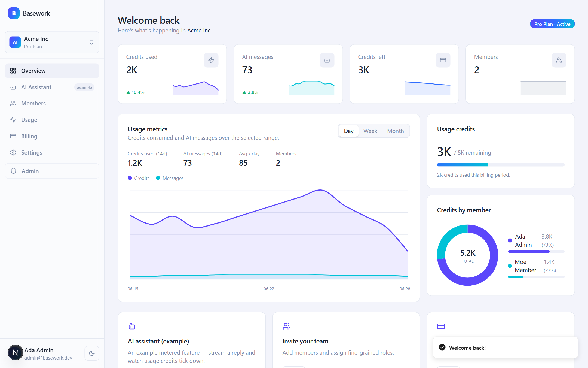Toggle the Messages legend series
Image resolution: width=588 pixels, height=368 pixels.
tap(170, 178)
